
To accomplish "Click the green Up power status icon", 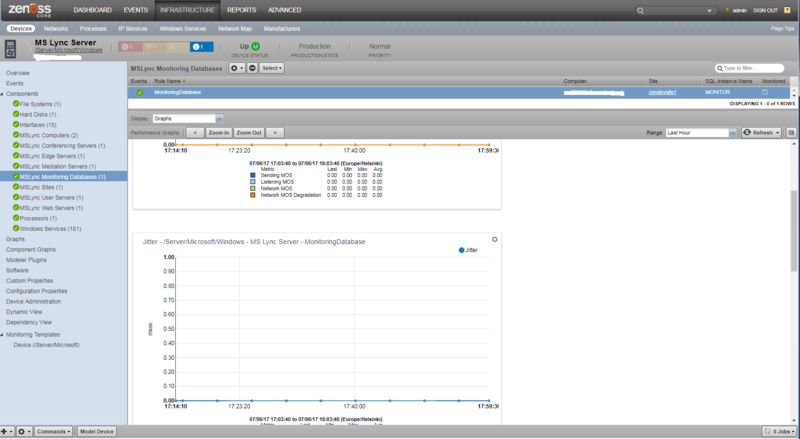I will coord(256,46).
